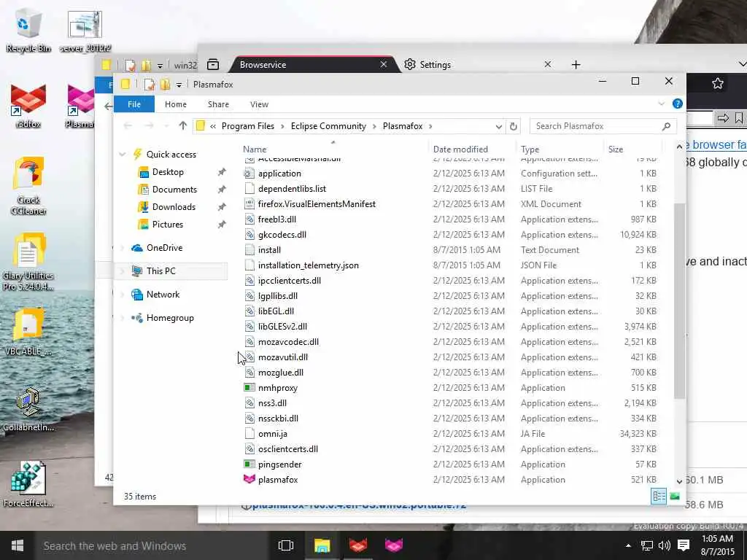The image size is (747, 560).
Task: Click Program Files in the breadcrumb path
Action: click(248, 126)
